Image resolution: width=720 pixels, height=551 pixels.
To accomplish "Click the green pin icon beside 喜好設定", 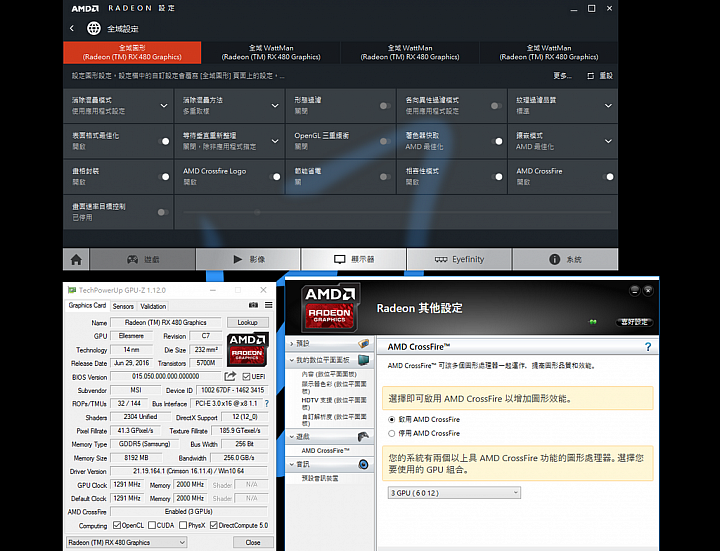I will click(x=593, y=322).
